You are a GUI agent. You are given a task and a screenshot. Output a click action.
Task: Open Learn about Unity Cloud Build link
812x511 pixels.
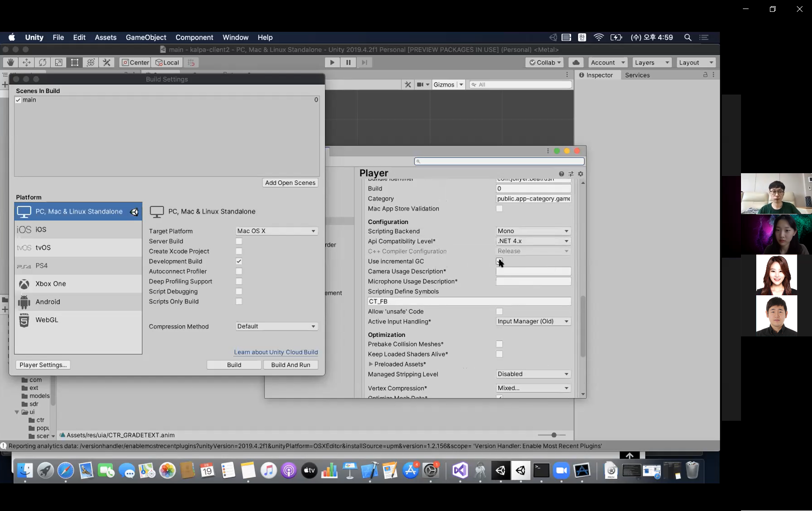click(x=276, y=352)
